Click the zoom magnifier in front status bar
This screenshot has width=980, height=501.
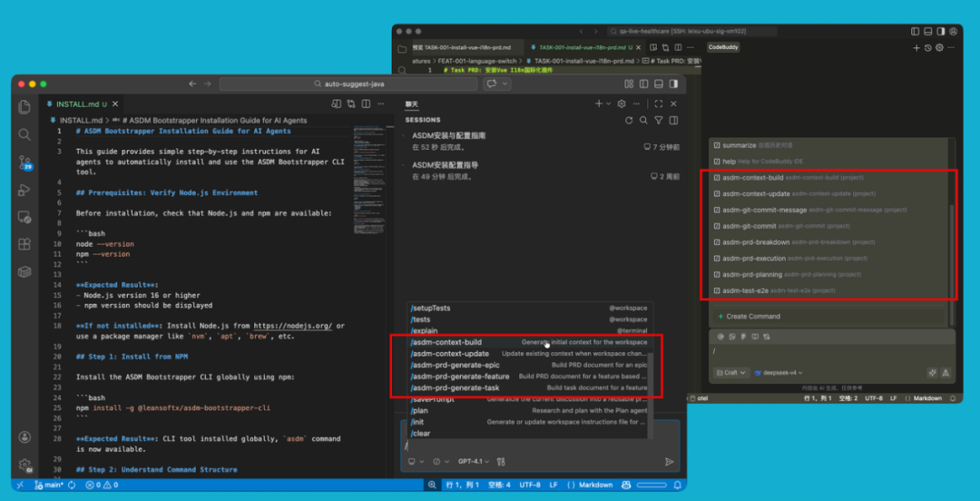(432, 485)
